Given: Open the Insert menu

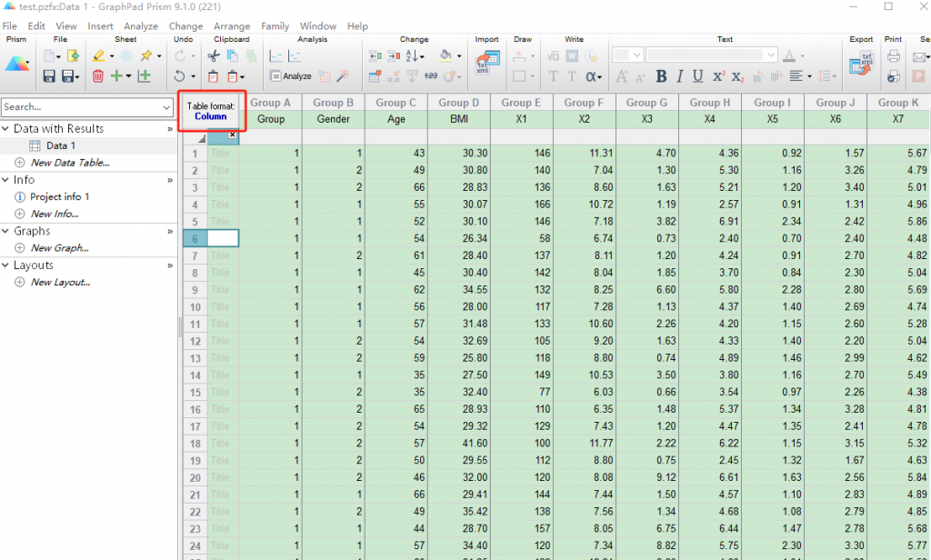Looking at the screenshot, I should 100,26.
